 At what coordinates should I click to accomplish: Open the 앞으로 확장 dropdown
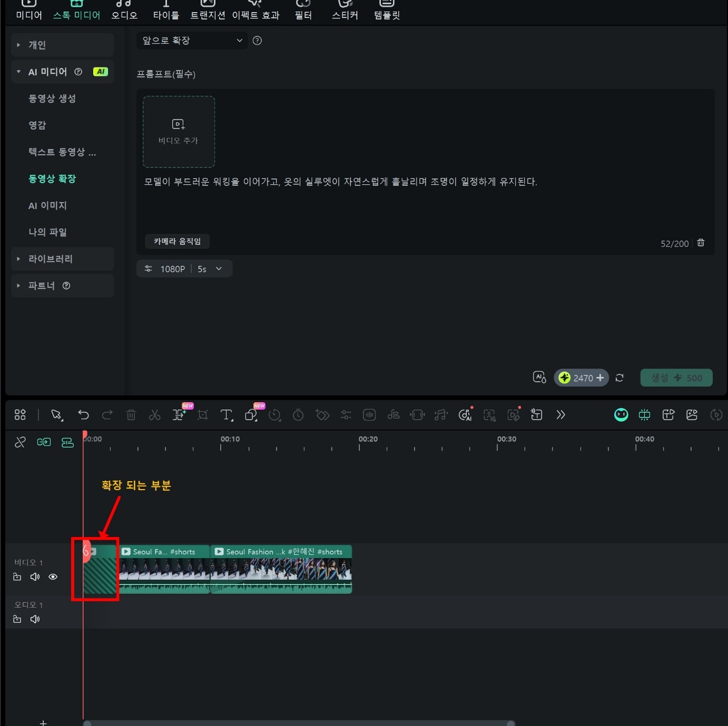click(192, 41)
